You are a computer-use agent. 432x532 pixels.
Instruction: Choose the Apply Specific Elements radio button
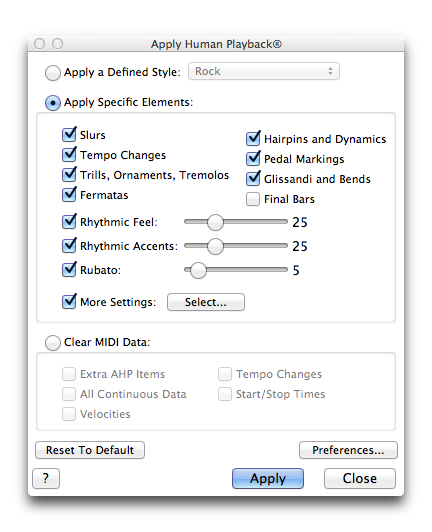53,103
